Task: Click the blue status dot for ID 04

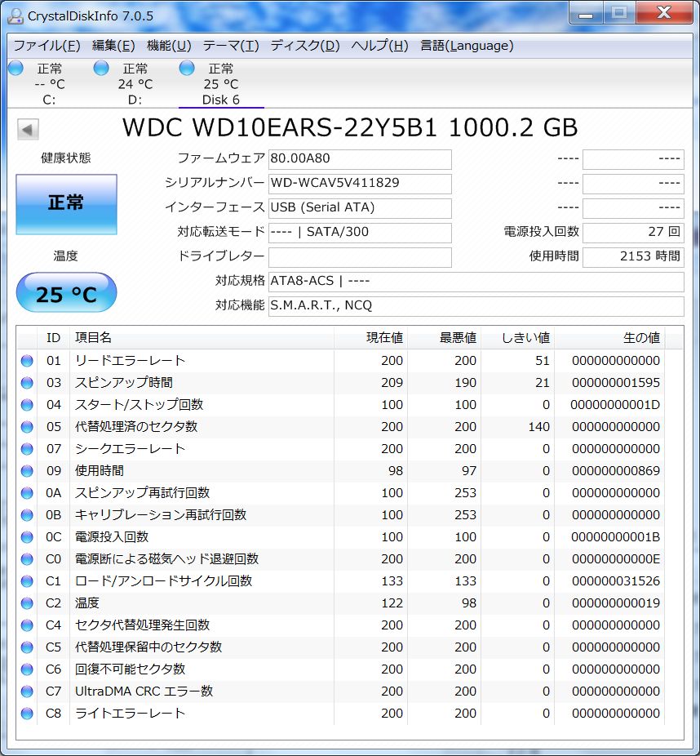Action: click(27, 405)
